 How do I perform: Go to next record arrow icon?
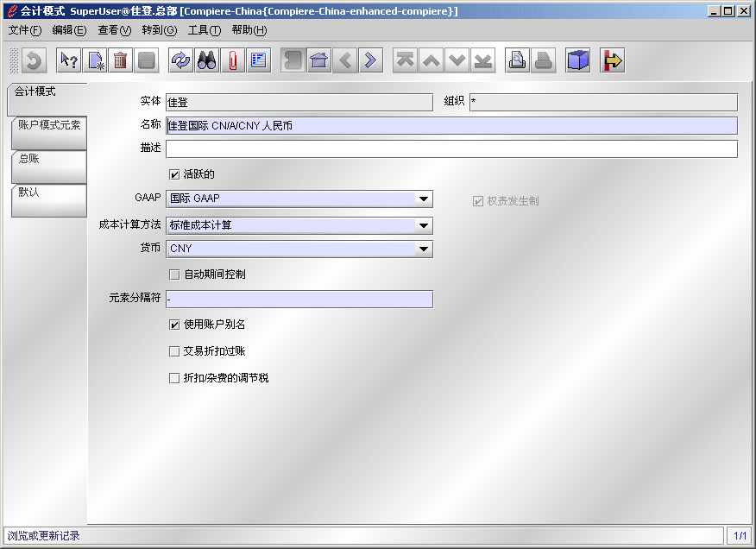[371, 60]
